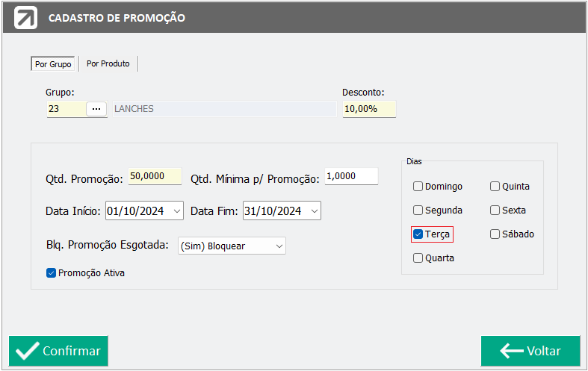Expand the Data Fim date dropdown

coord(315,211)
